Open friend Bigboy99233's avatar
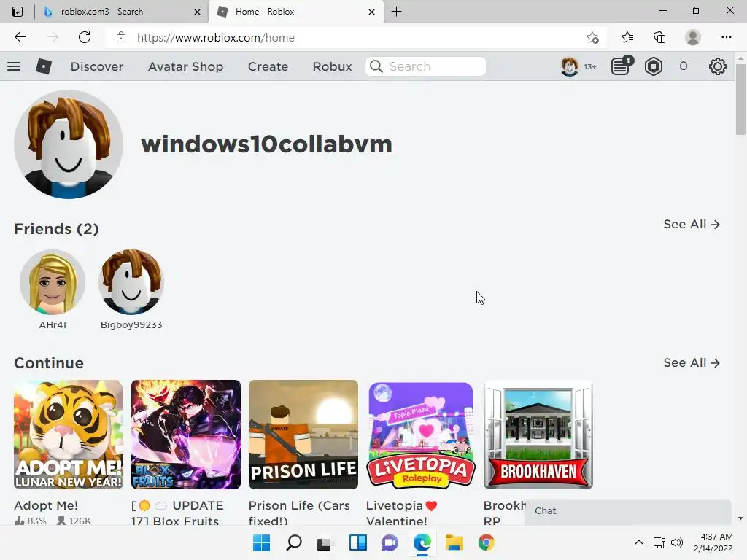Image resolution: width=747 pixels, height=560 pixels. pyautogui.click(x=131, y=282)
